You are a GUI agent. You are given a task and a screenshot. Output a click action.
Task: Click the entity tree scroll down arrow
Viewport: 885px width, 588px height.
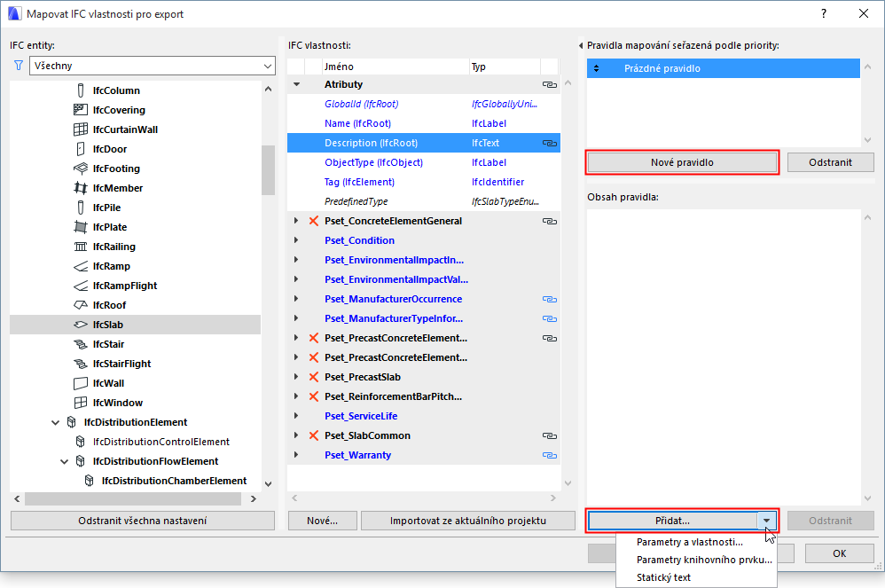(x=268, y=483)
